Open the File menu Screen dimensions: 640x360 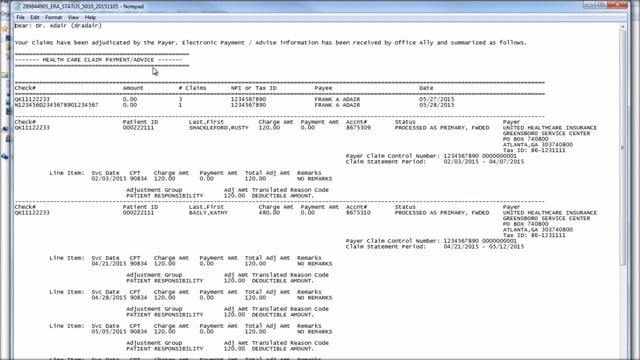pyautogui.click(x=20, y=18)
